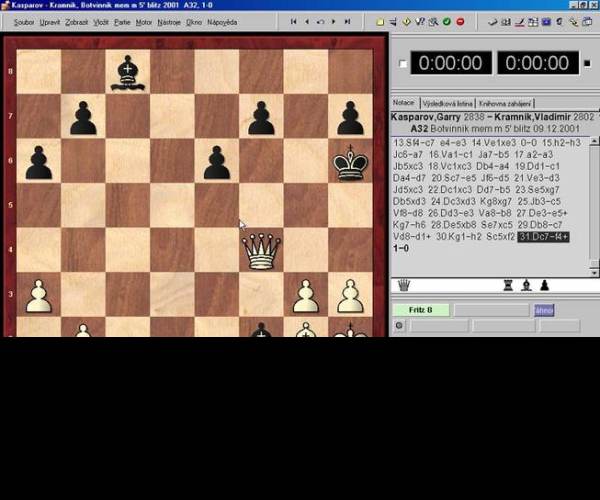Image resolution: width=600 pixels, height=500 pixels.
Task: Click the black bishop on c8
Action: click(127, 73)
